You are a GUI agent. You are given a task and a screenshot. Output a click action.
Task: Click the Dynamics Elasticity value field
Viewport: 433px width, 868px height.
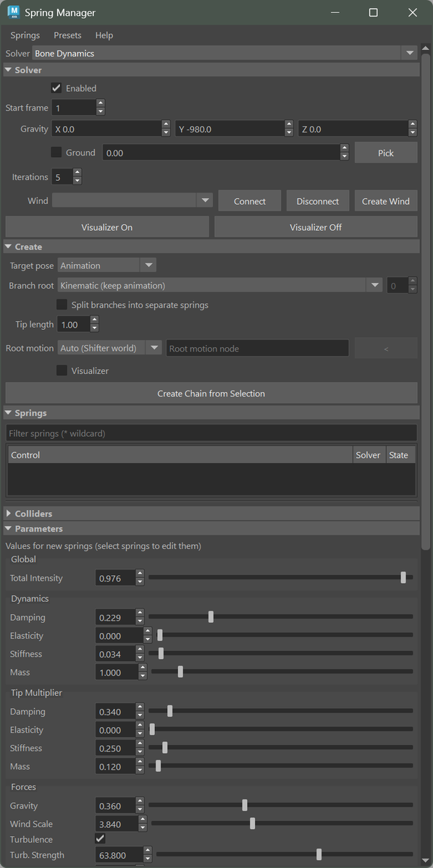click(x=119, y=636)
